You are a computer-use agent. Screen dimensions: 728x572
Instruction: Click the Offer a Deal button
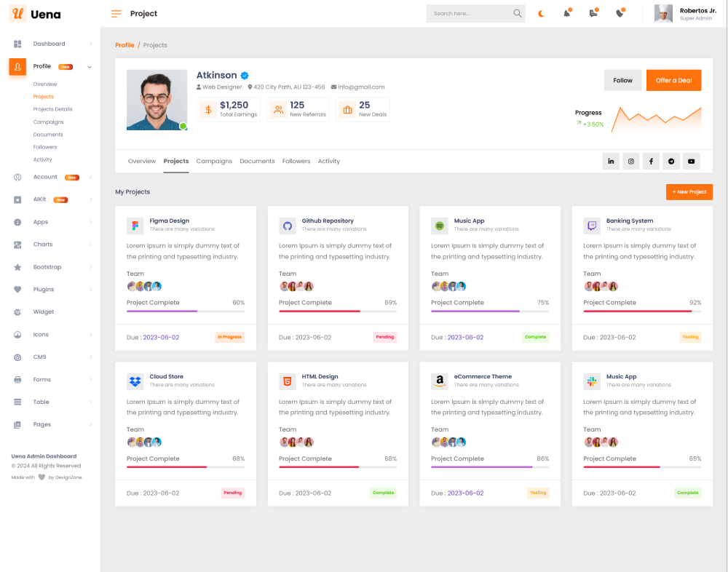pos(673,81)
